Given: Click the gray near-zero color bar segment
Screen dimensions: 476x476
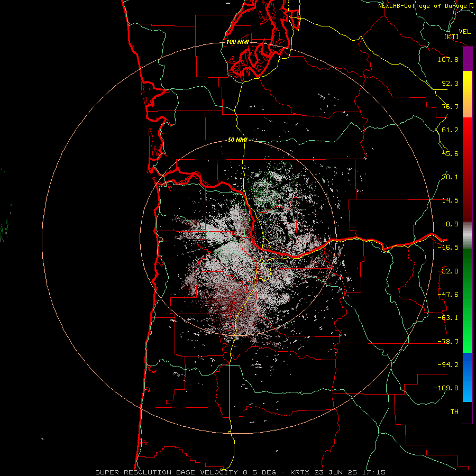Looking at the screenshot, I should point(467,235).
